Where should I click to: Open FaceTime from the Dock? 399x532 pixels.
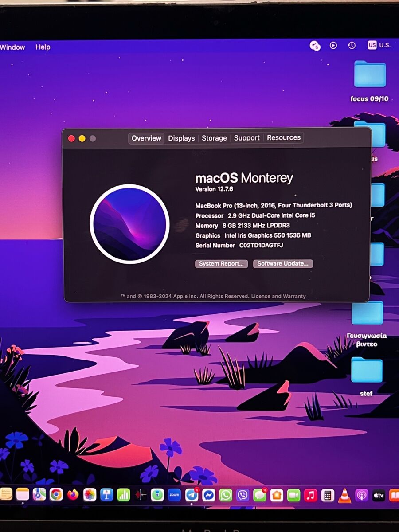[293, 495]
